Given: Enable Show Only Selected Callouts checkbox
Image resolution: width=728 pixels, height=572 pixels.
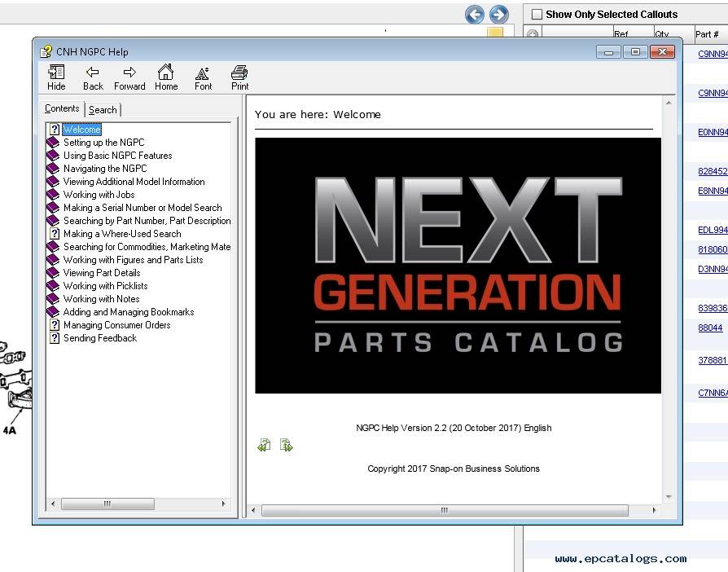Looking at the screenshot, I should tap(537, 14).
